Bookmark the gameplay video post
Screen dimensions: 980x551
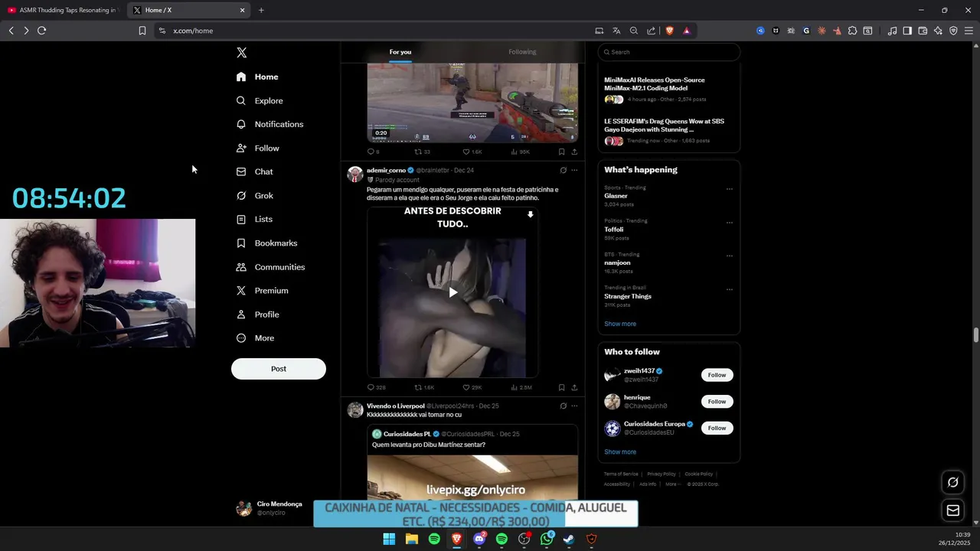(561, 152)
